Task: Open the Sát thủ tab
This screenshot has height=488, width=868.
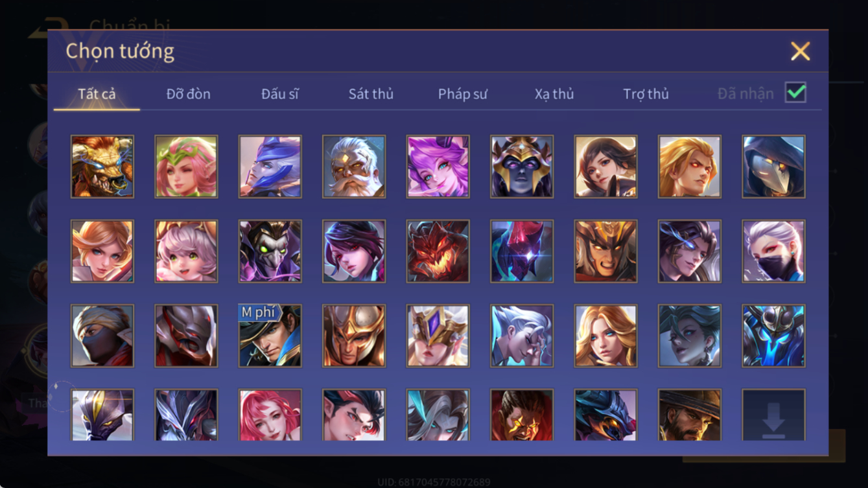Action: pos(371,94)
